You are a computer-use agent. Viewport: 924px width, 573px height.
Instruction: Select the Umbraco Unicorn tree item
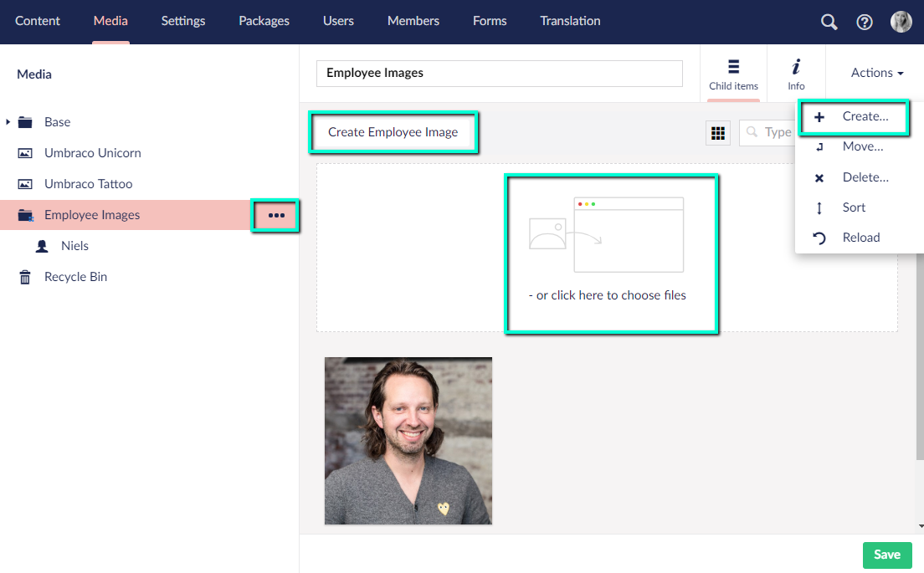click(93, 153)
